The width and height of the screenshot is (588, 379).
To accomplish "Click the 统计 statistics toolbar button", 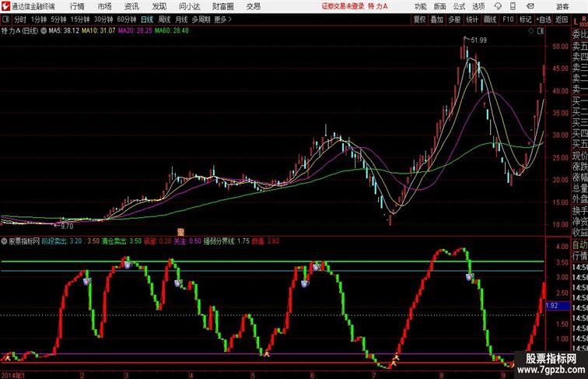I will 472,19.
